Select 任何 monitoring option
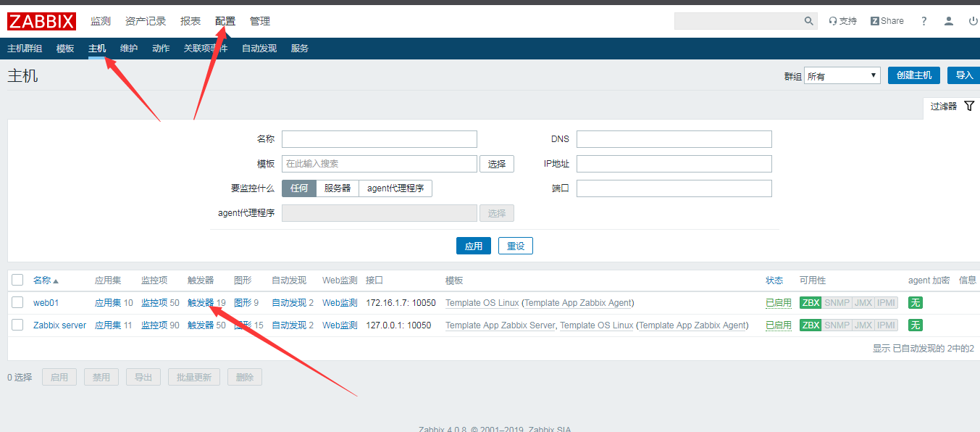This screenshot has height=432, width=980. (x=299, y=188)
